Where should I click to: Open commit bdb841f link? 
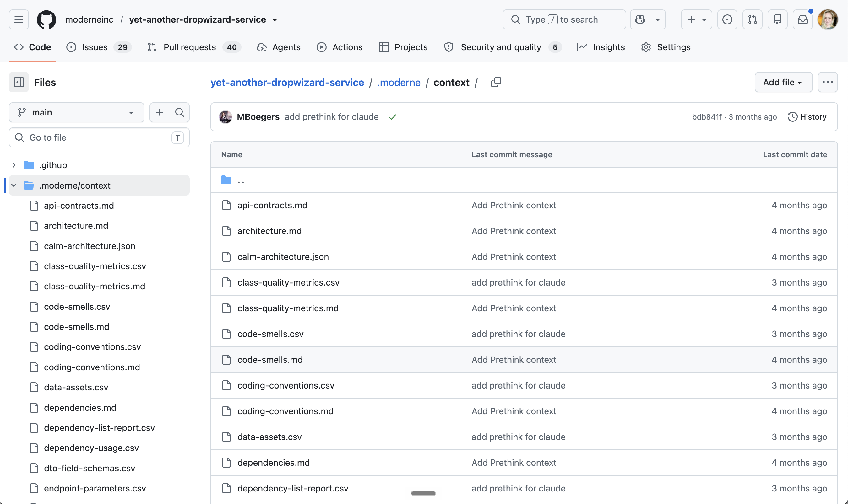pyautogui.click(x=707, y=117)
